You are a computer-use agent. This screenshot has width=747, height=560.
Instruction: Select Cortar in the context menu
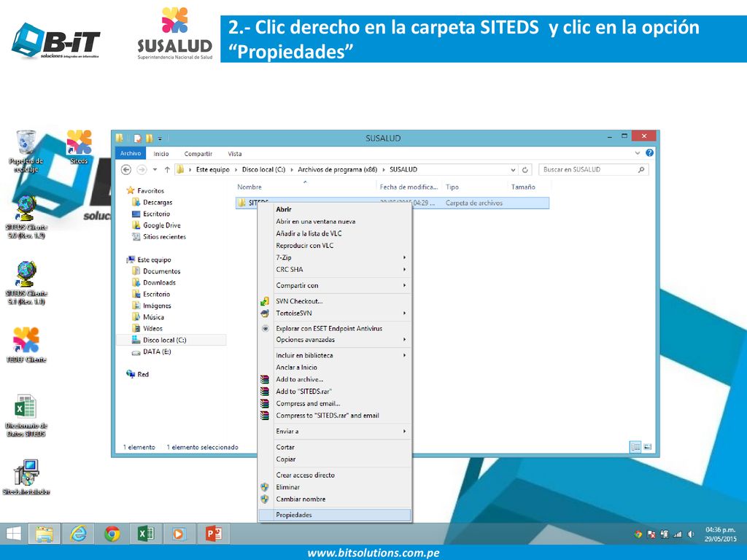(335, 447)
